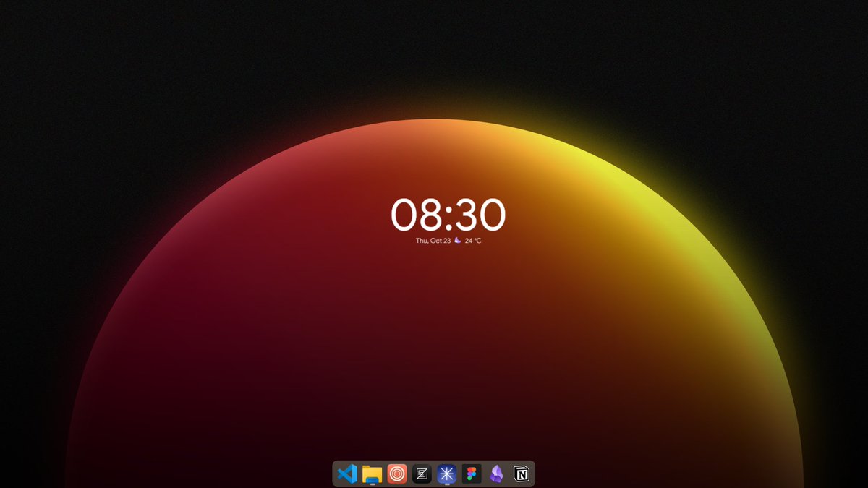
Task: Click the Thu, Oct 23 date text
Action: click(x=433, y=241)
